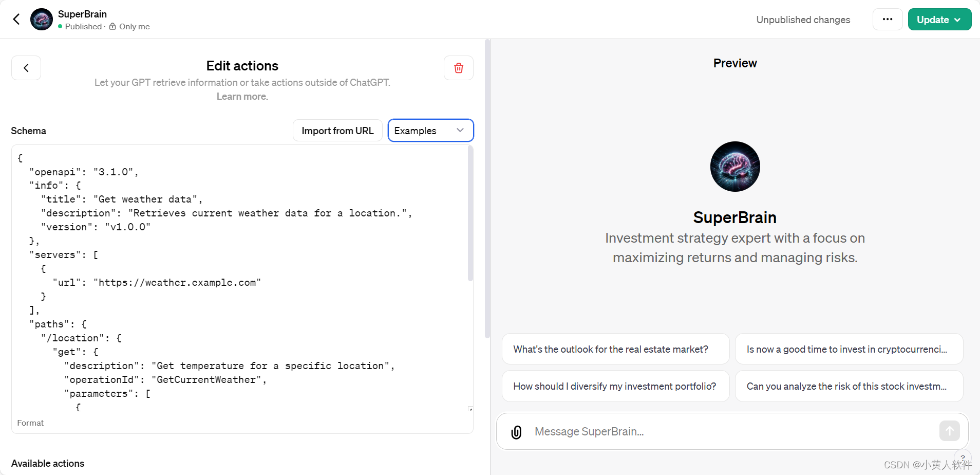Delete the action with the trash icon
Viewport: 980px width, 475px height.
[x=459, y=68]
